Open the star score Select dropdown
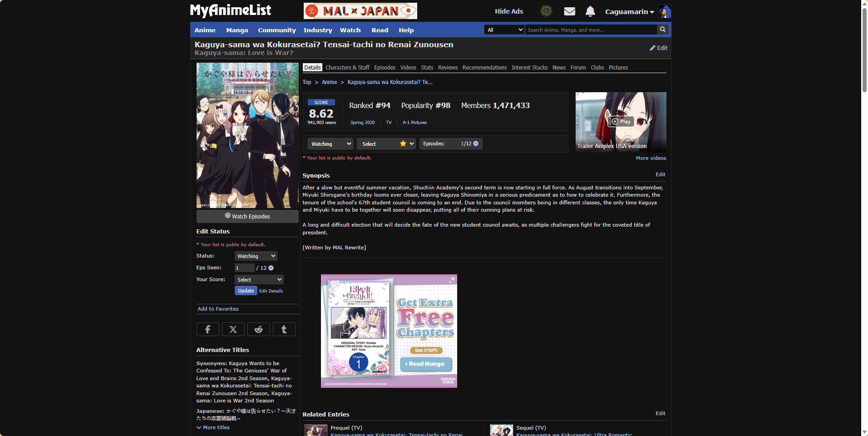Viewport: 868px width, 436px height. [386, 144]
